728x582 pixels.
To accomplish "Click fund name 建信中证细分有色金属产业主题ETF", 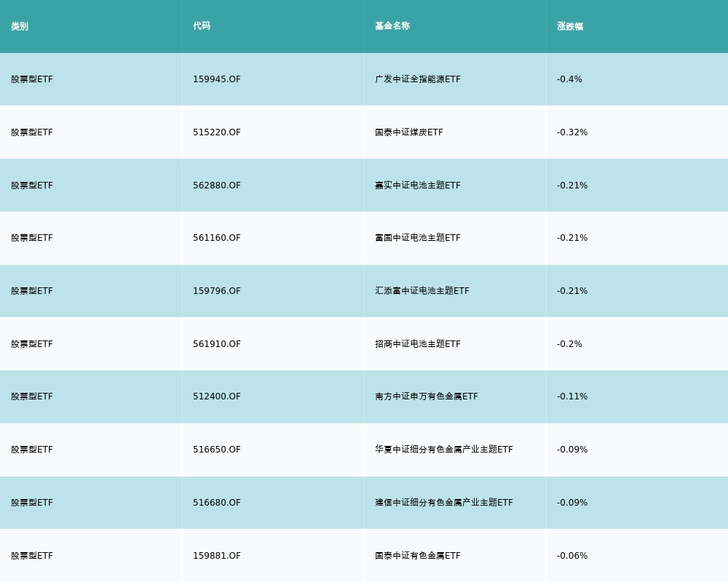I will point(444,503).
